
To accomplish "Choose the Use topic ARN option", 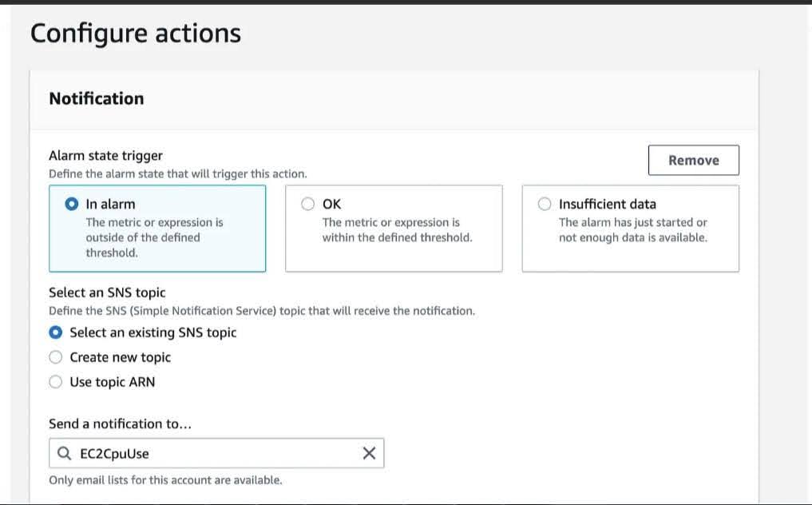I will point(55,382).
